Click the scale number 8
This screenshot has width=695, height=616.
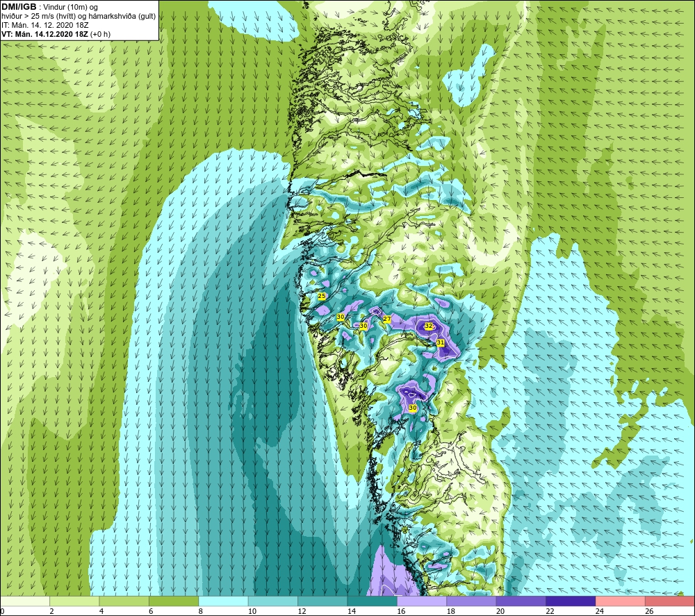tap(201, 611)
